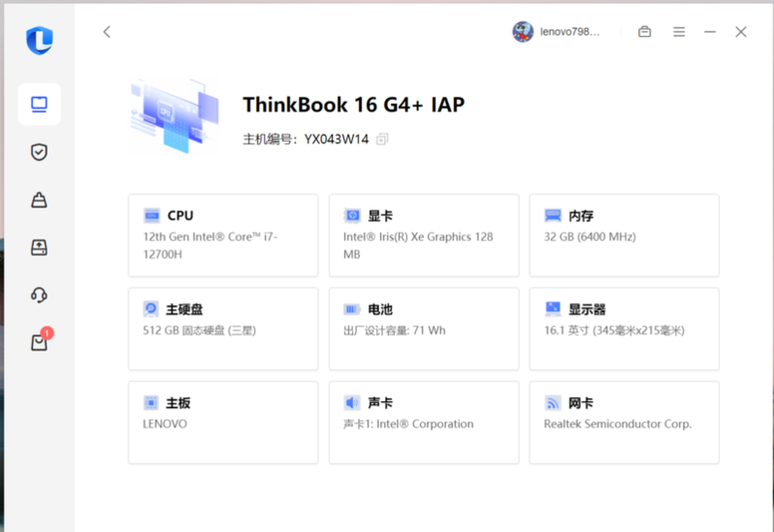The height and width of the screenshot is (532, 774).
Task: View the 显示器 display details card
Action: tap(624, 329)
